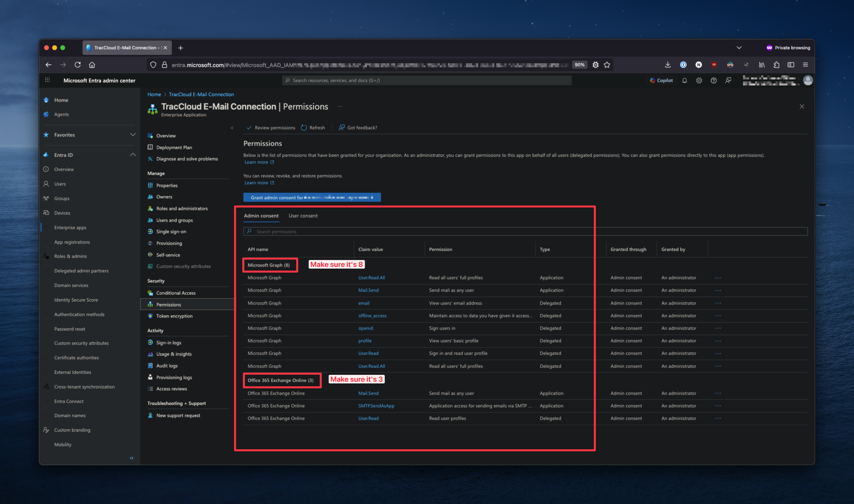Collapse the app menu panel chevron
854x504 pixels.
click(232, 128)
